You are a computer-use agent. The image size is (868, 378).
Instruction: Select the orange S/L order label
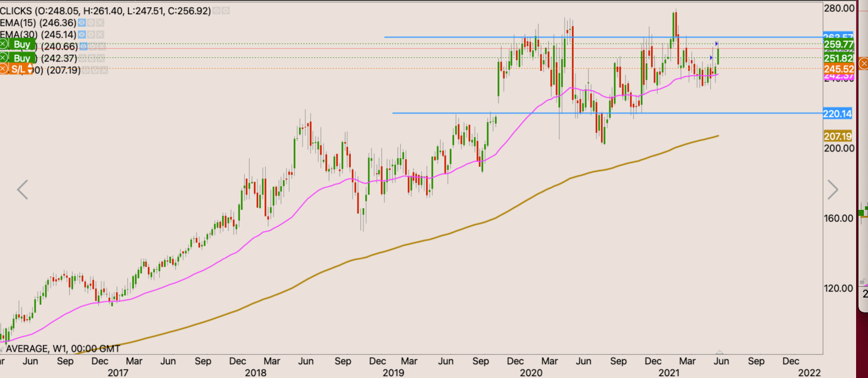tap(18, 69)
